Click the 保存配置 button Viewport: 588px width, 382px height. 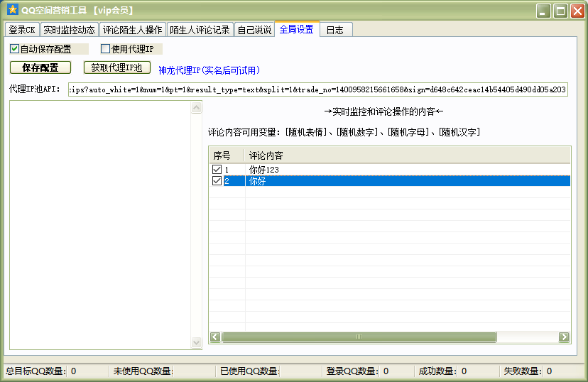(40, 67)
